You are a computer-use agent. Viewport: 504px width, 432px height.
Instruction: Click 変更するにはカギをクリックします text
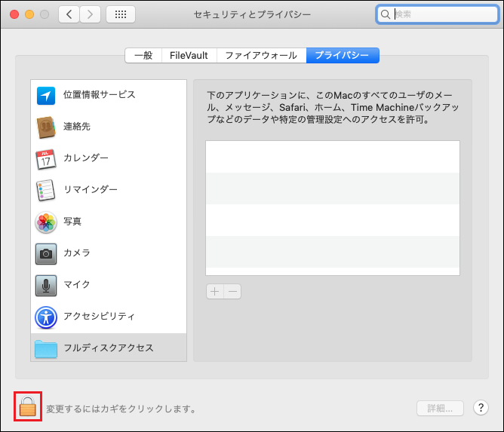point(121,409)
